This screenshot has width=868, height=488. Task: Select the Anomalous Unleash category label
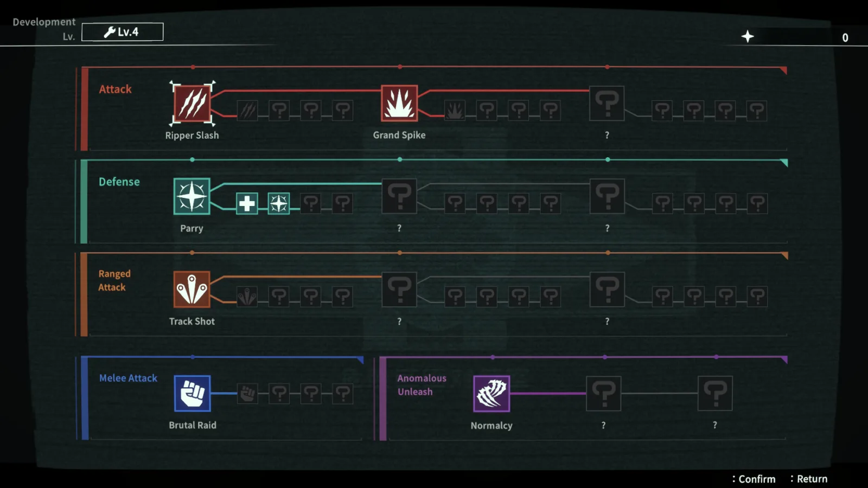[422, 385]
